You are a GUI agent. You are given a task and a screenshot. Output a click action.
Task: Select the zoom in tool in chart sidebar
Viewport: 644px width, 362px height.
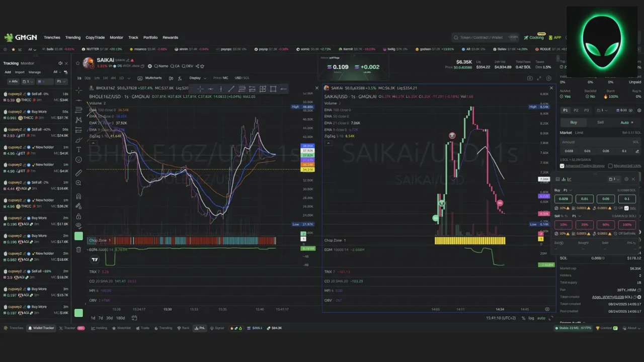[78, 184]
